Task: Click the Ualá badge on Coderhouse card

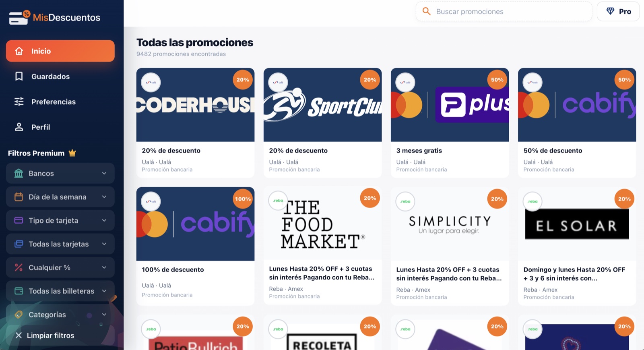Action: pos(151,83)
